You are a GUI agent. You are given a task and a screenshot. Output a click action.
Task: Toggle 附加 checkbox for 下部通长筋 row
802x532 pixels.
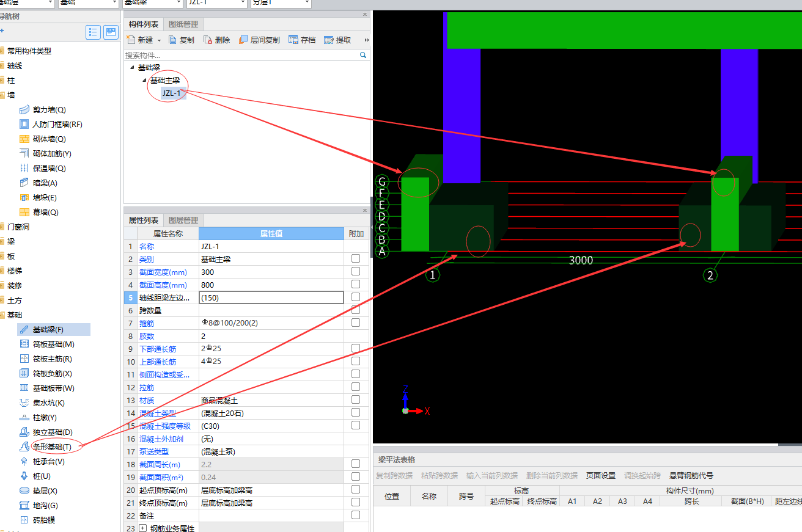click(356, 349)
